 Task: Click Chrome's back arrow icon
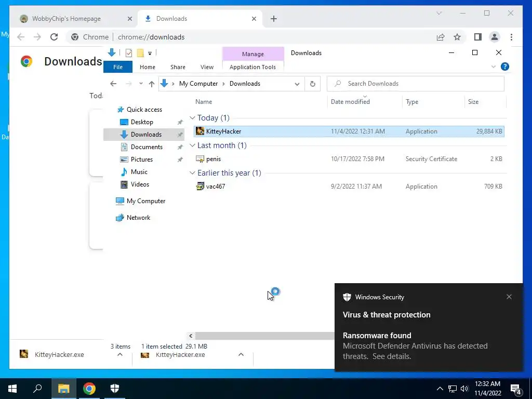[21, 37]
